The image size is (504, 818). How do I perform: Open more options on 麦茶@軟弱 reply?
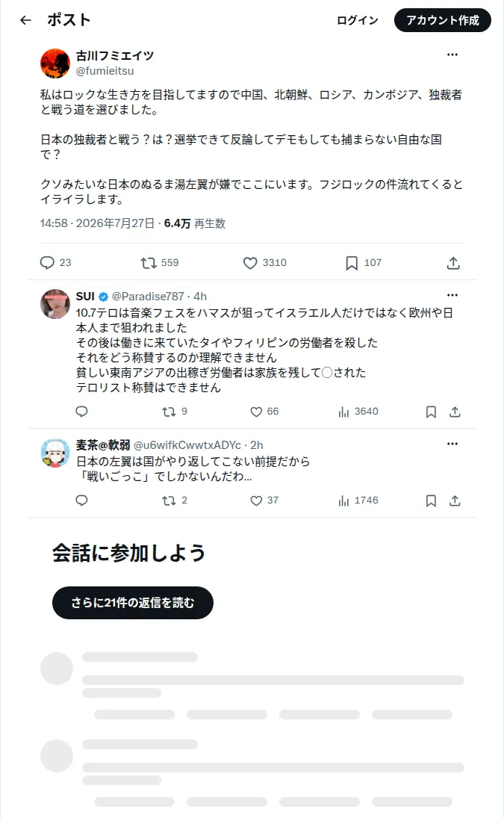(x=452, y=444)
